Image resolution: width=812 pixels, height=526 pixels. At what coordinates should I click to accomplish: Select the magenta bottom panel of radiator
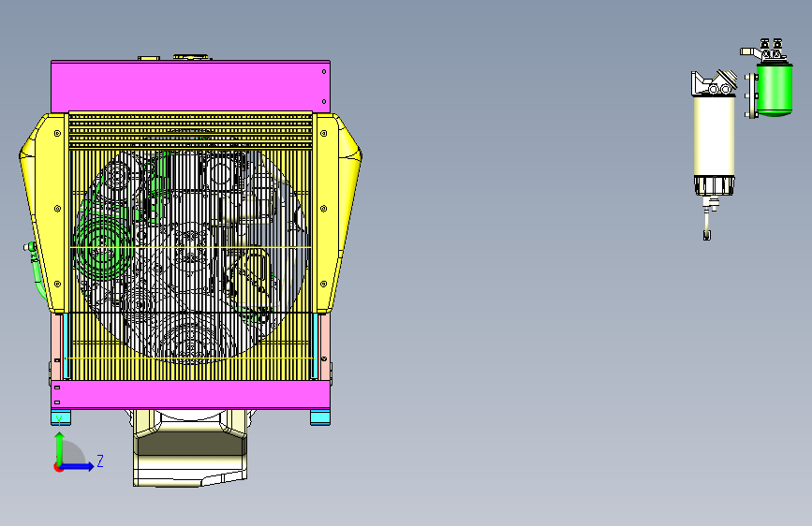coord(190,395)
